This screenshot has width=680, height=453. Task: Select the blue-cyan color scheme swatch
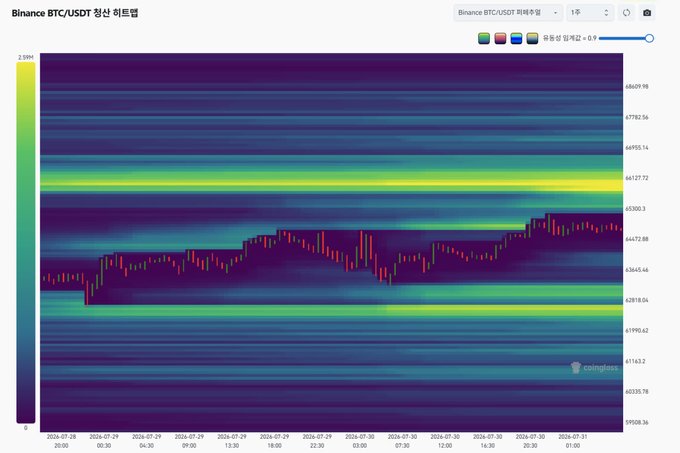516,38
